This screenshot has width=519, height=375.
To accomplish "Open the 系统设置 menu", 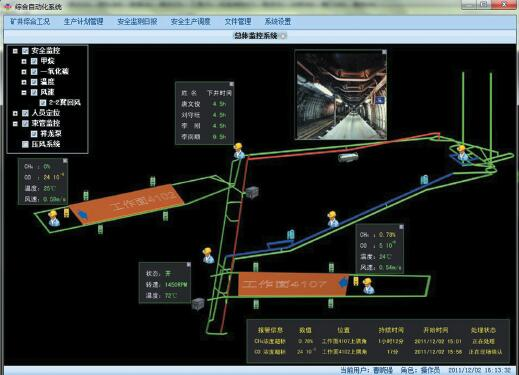I will coord(278,22).
